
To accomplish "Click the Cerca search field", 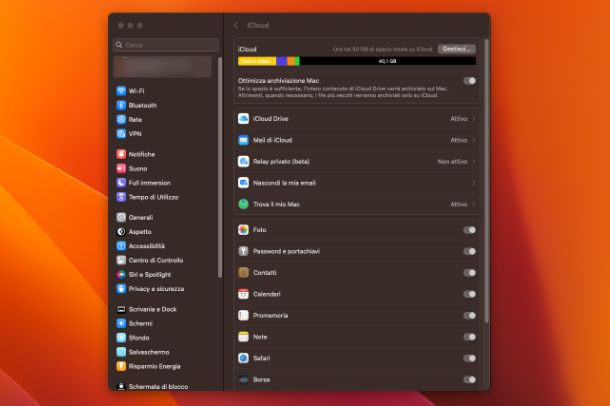I will [x=166, y=45].
